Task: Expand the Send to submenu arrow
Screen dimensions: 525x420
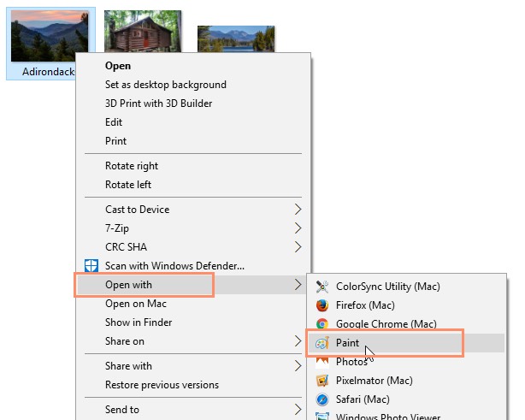Action: [298, 410]
